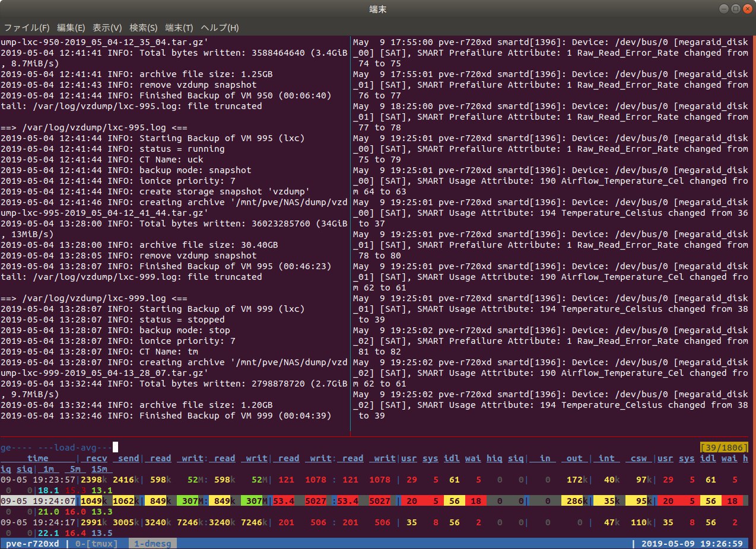Click the '78 to 80' value in right pane

click(380, 256)
